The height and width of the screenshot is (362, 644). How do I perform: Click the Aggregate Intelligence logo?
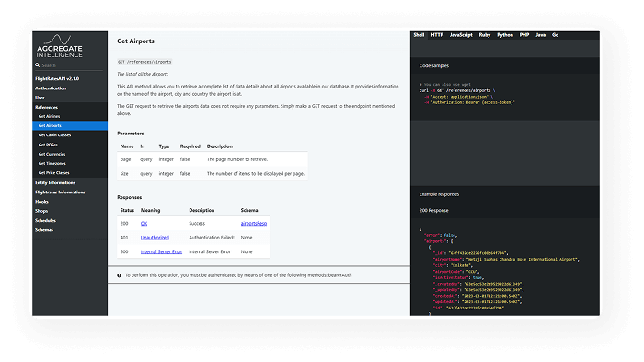(60, 46)
